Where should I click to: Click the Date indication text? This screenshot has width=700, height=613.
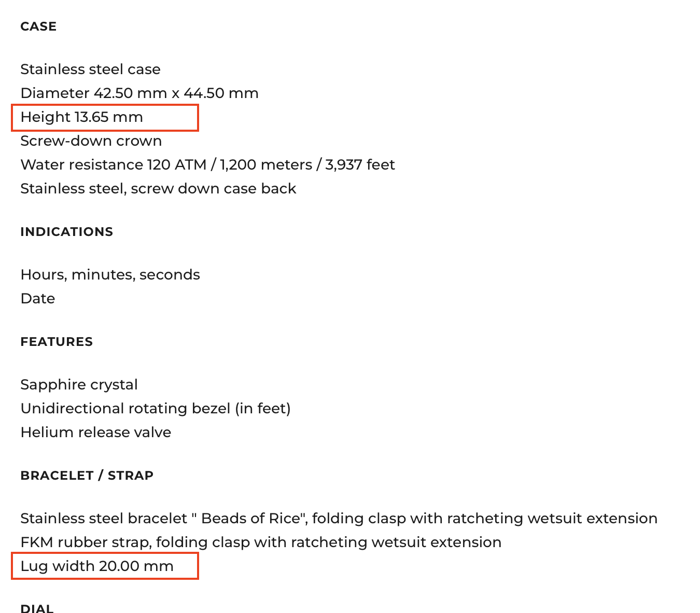[x=38, y=298]
